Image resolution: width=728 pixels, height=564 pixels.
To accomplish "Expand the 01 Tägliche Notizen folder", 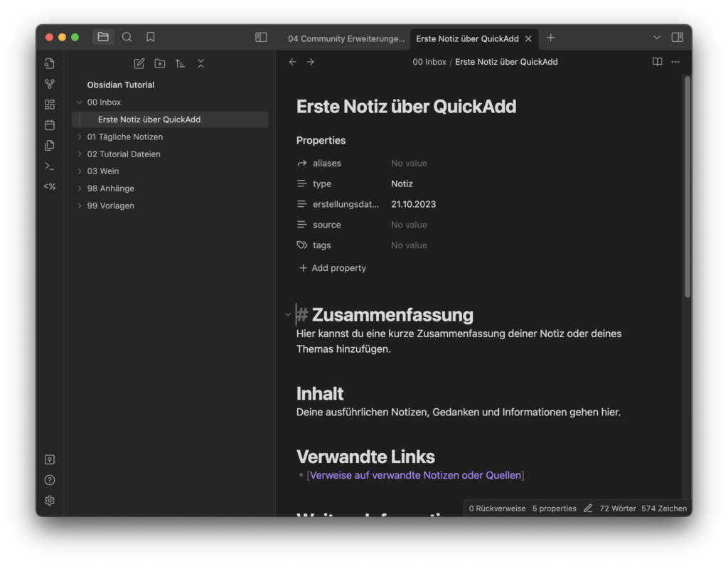I will [80, 137].
